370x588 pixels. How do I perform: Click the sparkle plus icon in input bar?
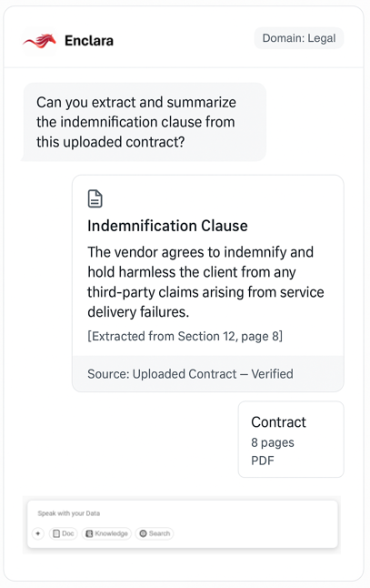[x=38, y=533]
